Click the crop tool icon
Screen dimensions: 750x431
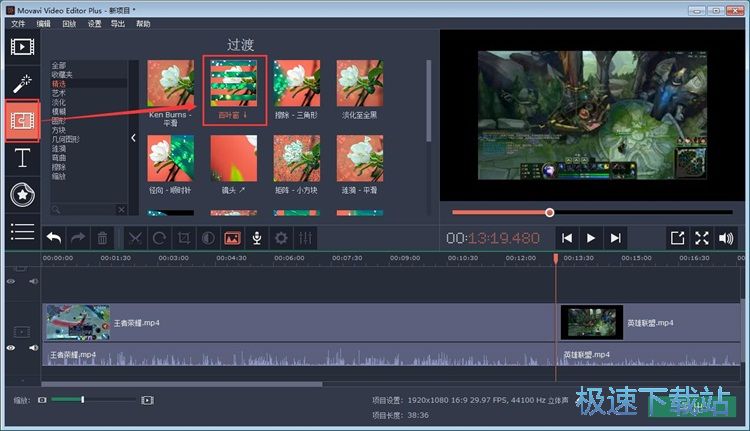coord(184,238)
